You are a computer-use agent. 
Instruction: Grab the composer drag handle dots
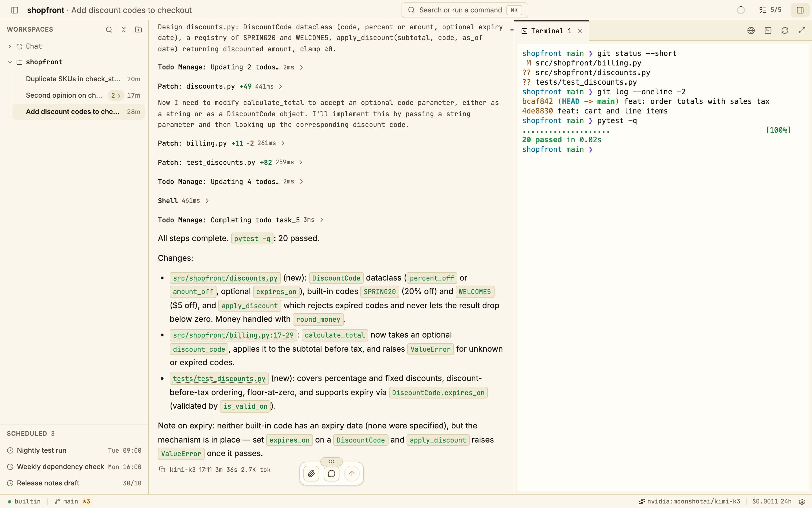[x=332, y=462]
